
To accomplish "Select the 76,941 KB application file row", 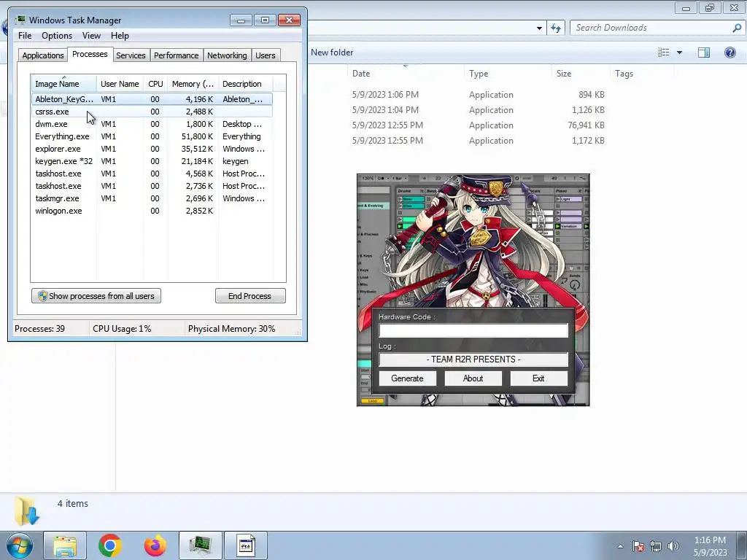I will tap(478, 125).
